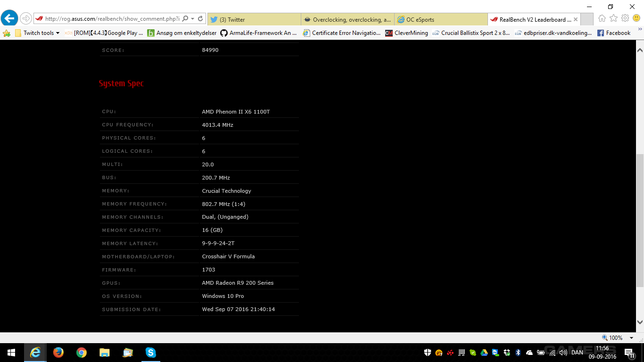The width and height of the screenshot is (644, 362).
Task: Open the Facebook bookmark
Action: tap(614, 33)
